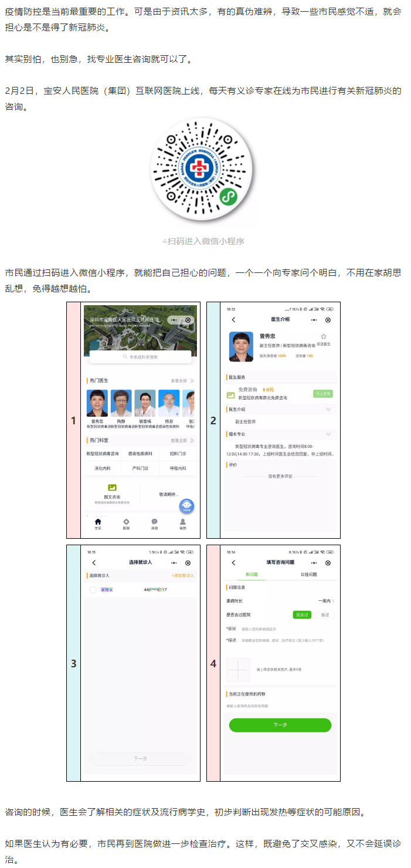Switch to the 消息 messages tab icon
This screenshot has height=868, width=411.
(154, 522)
